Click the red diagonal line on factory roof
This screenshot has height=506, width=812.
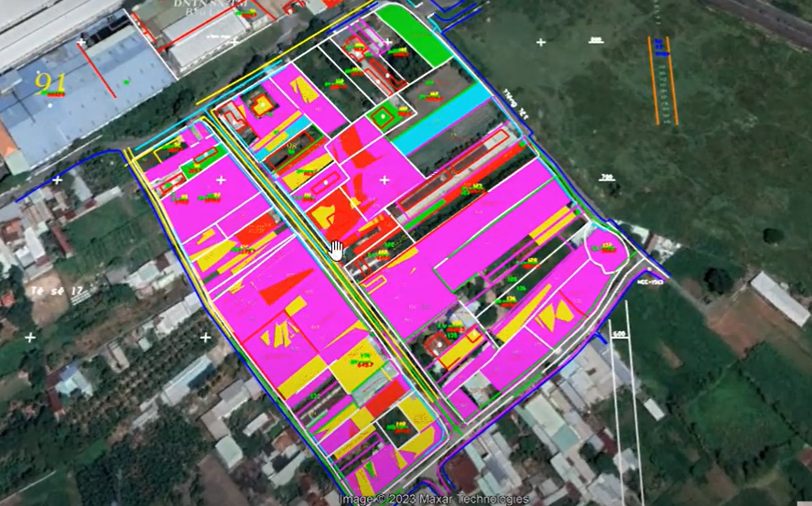point(95,70)
